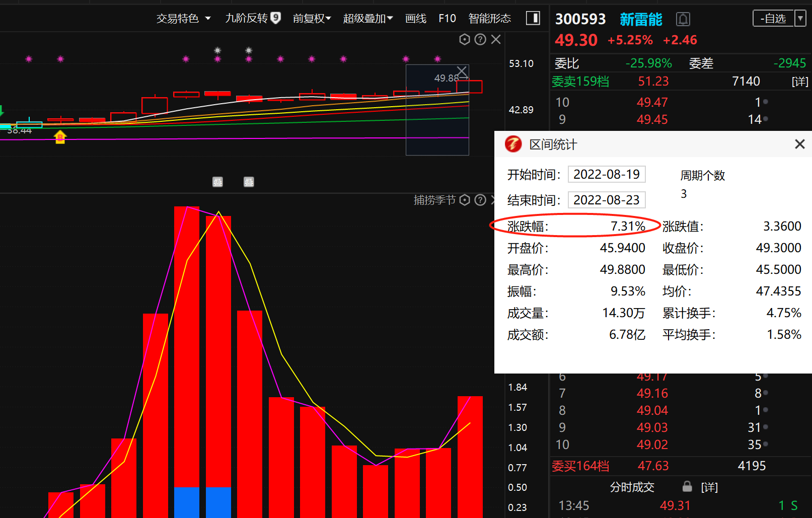This screenshot has height=518, width=812.
Task: Edit the 结束时间 date field 2022-08-23
Action: click(607, 200)
